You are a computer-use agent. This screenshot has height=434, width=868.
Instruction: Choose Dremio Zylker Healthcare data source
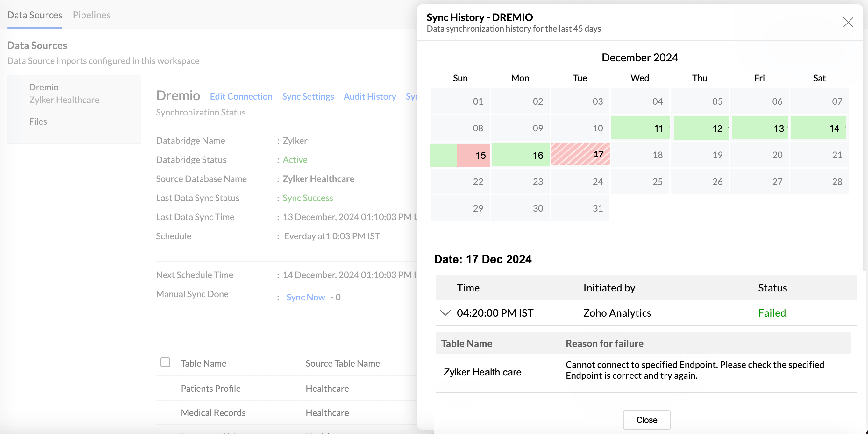(64, 93)
